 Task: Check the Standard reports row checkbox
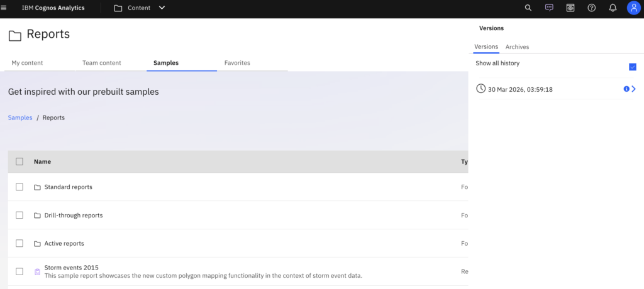pos(19,187)
